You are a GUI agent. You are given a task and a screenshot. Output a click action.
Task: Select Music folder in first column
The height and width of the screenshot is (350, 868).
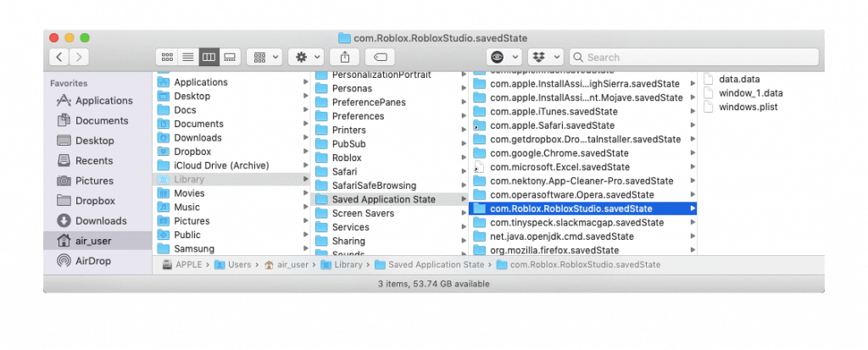pos(232,207)
